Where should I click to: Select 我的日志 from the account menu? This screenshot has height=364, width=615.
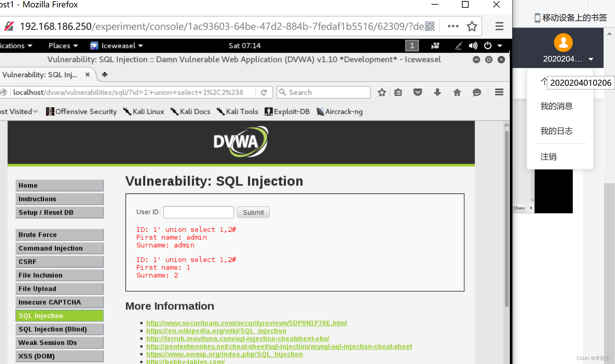click(x=556, y=131)
